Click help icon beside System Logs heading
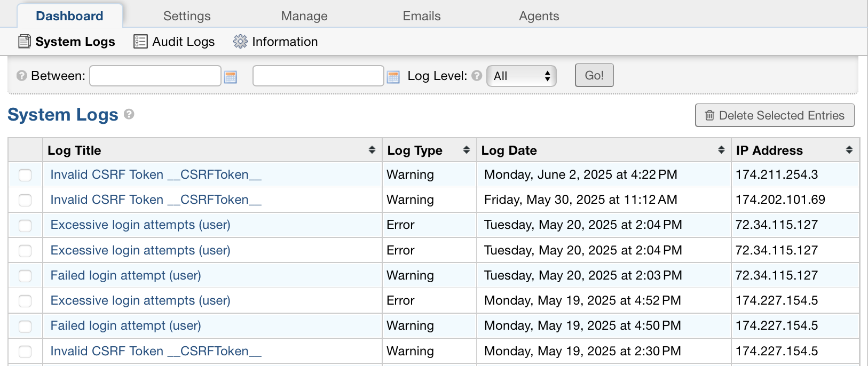 pyautogui.click(x=129, y=114)
